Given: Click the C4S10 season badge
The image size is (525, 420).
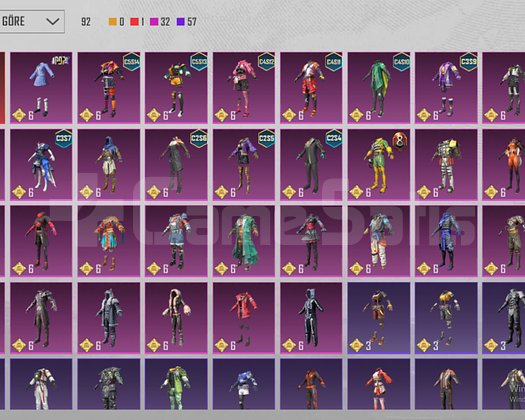Looking at the screenshot, I should 401,62.
